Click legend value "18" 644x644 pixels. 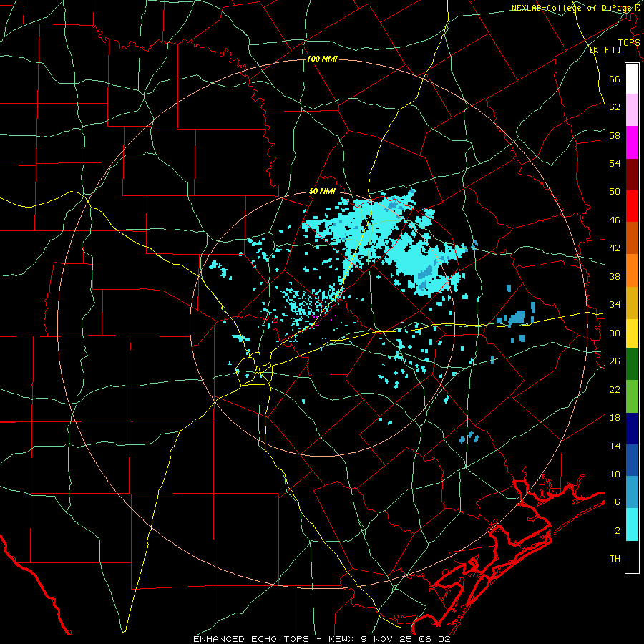[615, 418]
